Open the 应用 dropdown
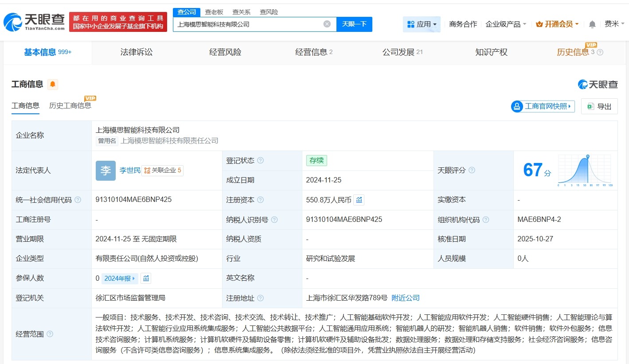 click(422, 24)
